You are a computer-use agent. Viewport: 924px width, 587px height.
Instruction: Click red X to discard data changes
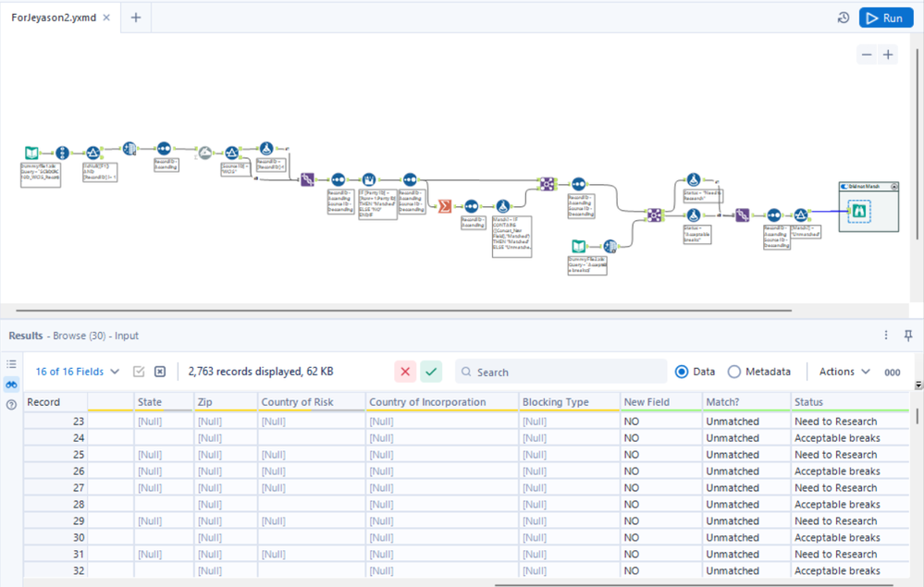pyautogui.click(x=405, y=372)
